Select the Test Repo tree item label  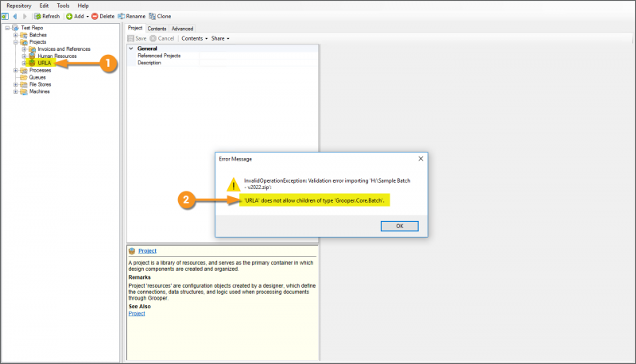click(32, 28)
